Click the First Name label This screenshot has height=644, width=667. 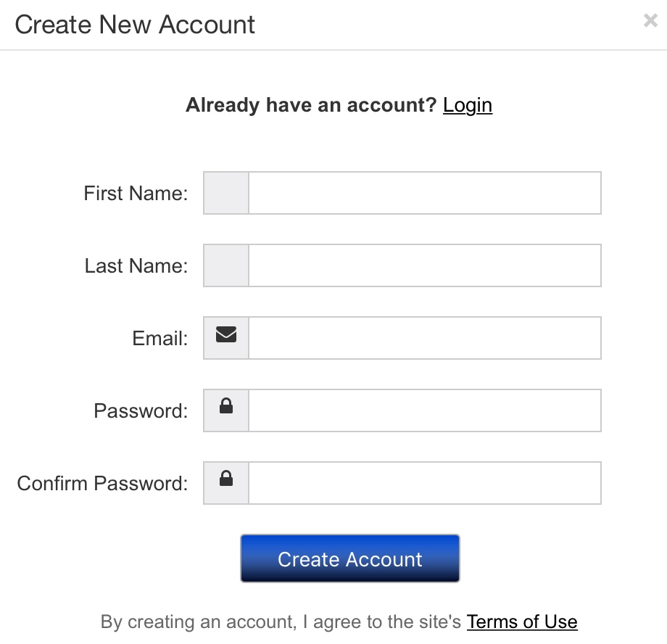tap(136, 193)
